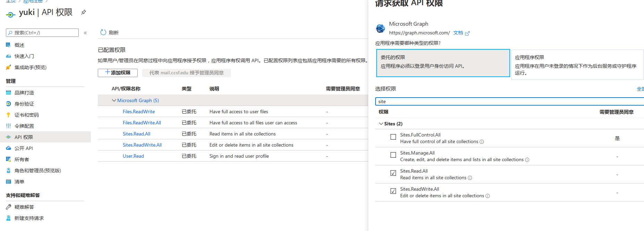Click the 刷新 refresh icon

(x=103, y=32)
